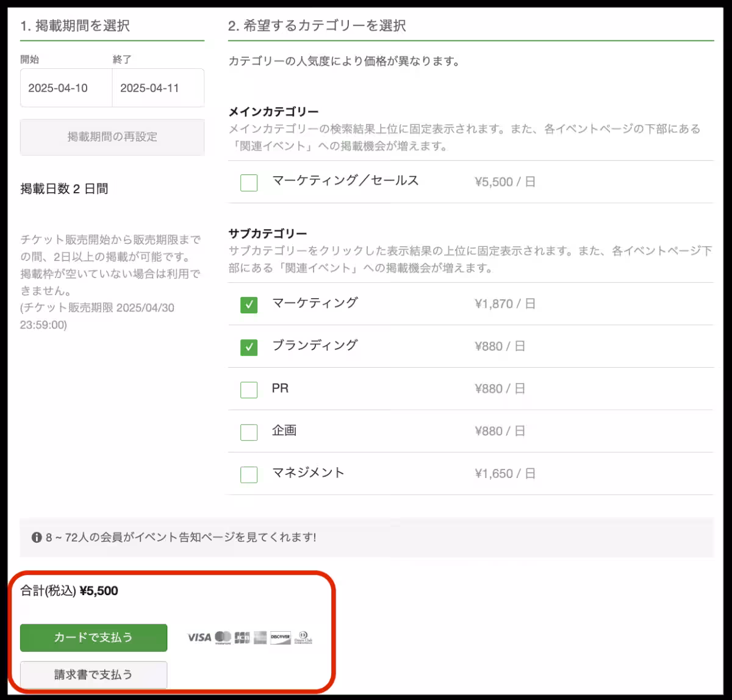Enable the マーケティング／セールス main category checkbox
Screen dimensions: 732x700
pyautogui.click(x=249, y=182)
